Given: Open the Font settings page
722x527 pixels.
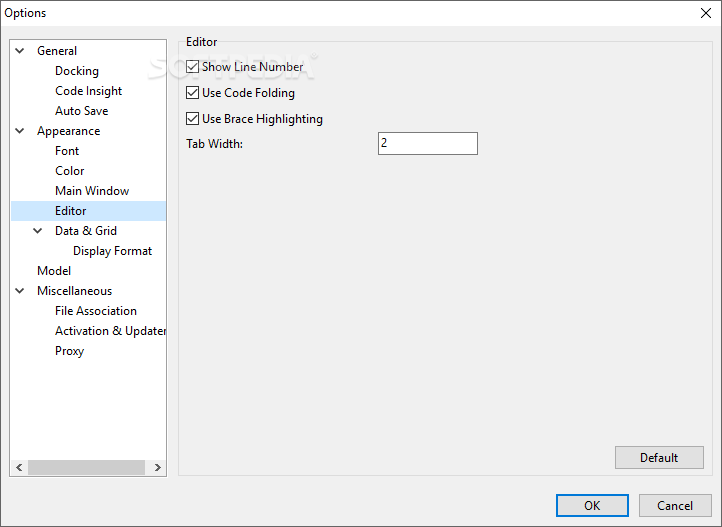Looking at the screenshot, I should [x=67, y=151].
